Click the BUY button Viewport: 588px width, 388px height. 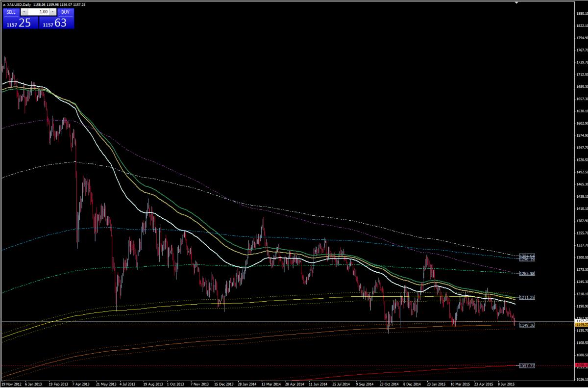(x=65, y=11)
